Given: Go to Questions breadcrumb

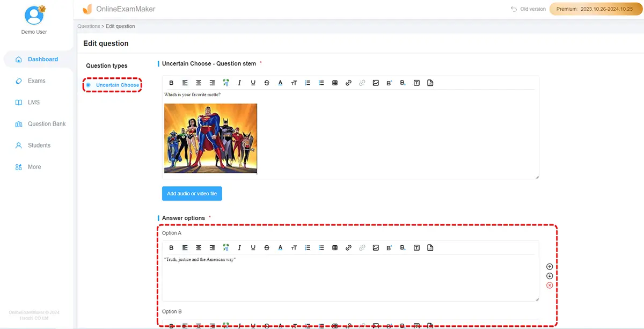Looking at the screenshot, I should [89, 26].
